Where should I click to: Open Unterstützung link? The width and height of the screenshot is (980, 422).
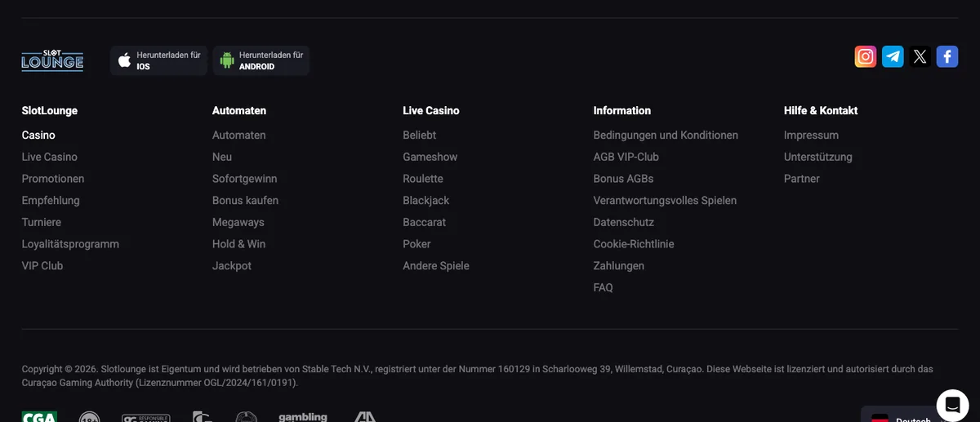818,157
